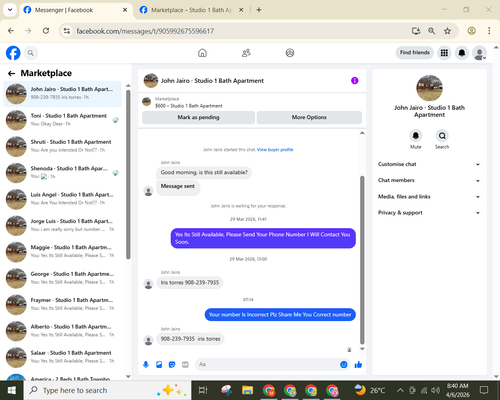Open the Maggie conversation
Viewport: 500px width, 400px height.
(x=62, y=251)
